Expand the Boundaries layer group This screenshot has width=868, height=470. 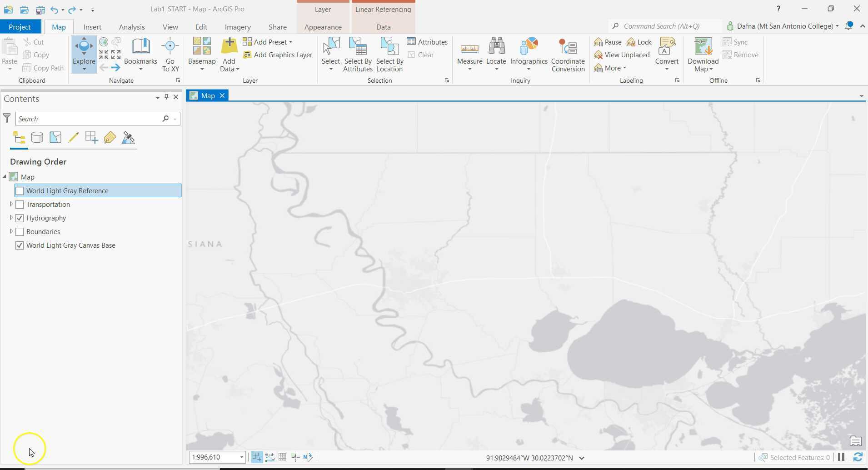(10, 231)
